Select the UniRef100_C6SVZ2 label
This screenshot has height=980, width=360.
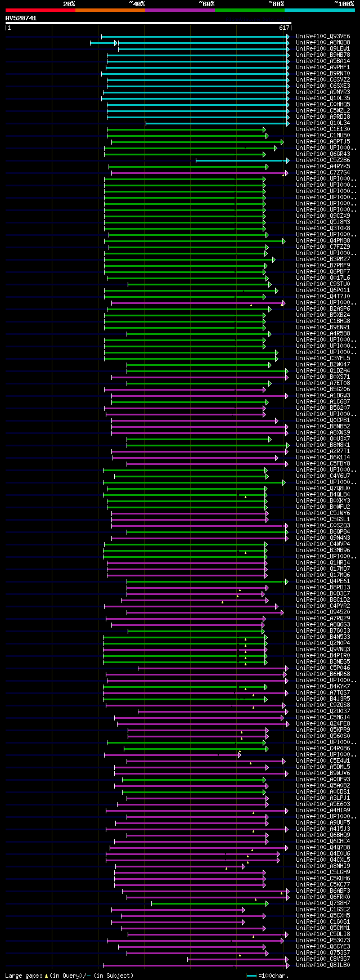pyautogui.click(x=323, y=80)
